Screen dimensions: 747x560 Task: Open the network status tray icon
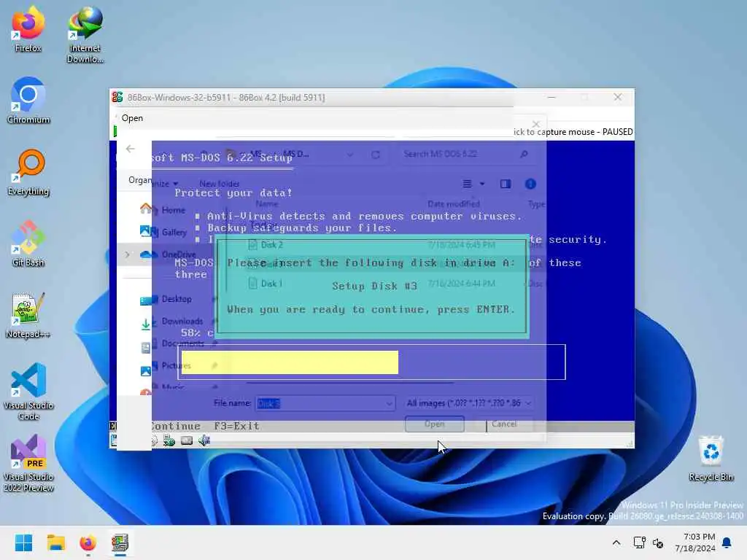pyautogui.click(x=639, y=542)
